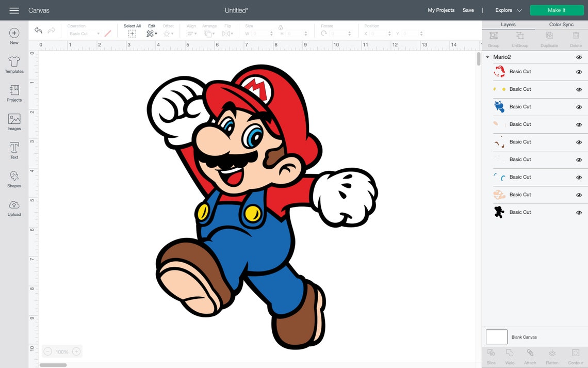Hide the topmost Basic Cut layer
Viewport: 588px width, 368px height.
578,72
